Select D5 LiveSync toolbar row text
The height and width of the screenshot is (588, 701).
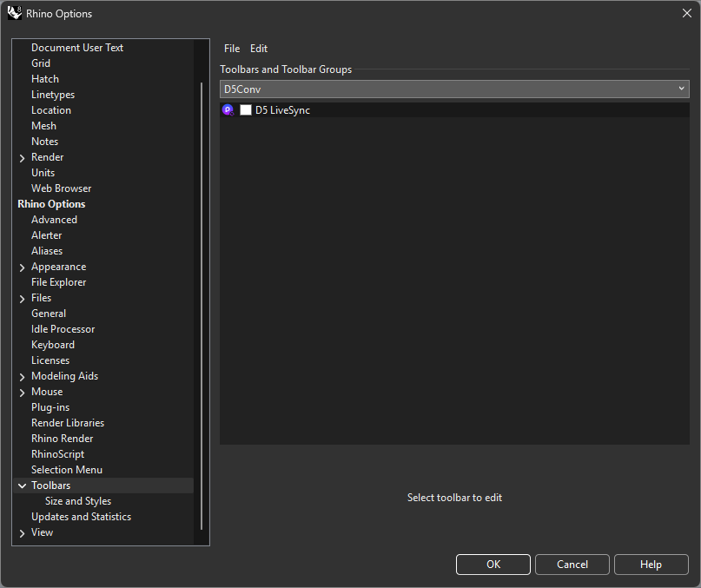282,110
